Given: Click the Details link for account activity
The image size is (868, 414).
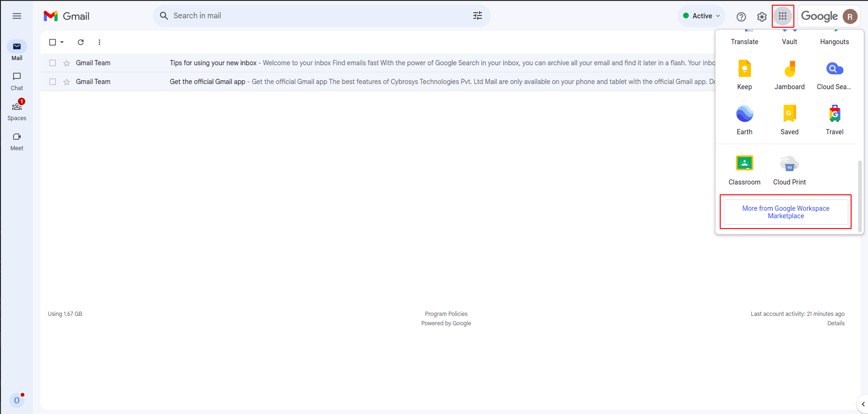Looking at the screenshot, I should (836, 323).
